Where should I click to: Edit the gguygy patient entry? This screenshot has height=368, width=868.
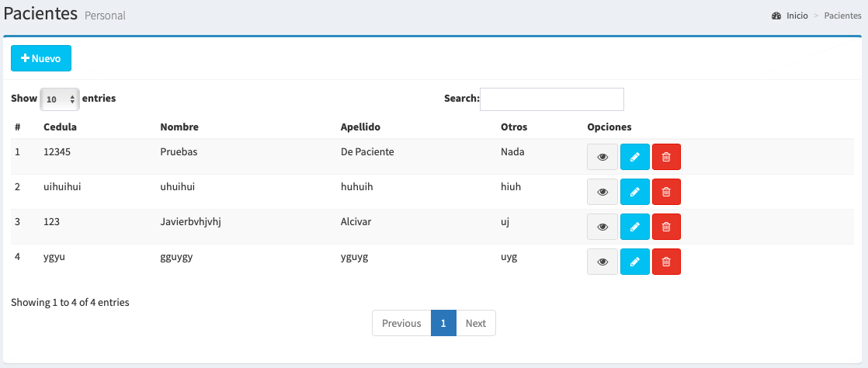(x=634, y=262)
